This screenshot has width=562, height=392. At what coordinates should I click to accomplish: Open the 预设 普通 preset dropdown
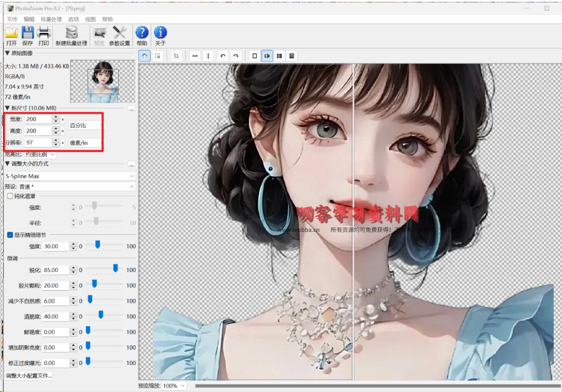click(x=77, y=186)
